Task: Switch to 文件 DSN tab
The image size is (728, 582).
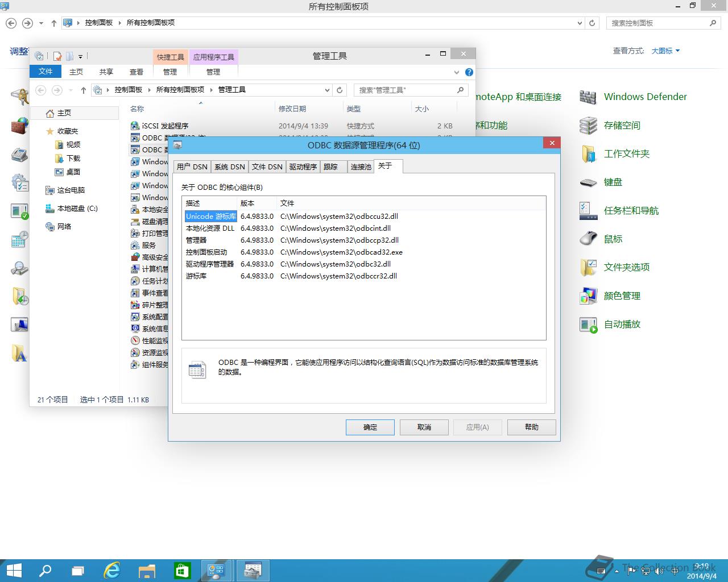Action: click(x=267, y=167)
